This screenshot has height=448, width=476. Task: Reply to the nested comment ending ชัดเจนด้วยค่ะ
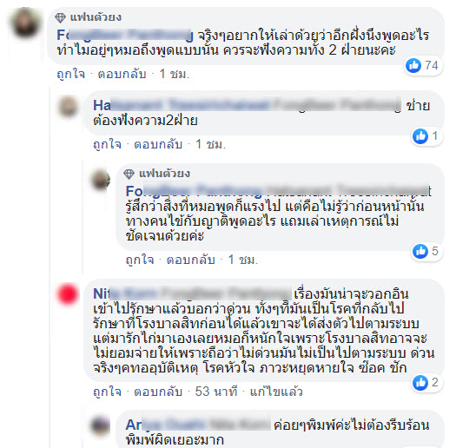[190, 260]
